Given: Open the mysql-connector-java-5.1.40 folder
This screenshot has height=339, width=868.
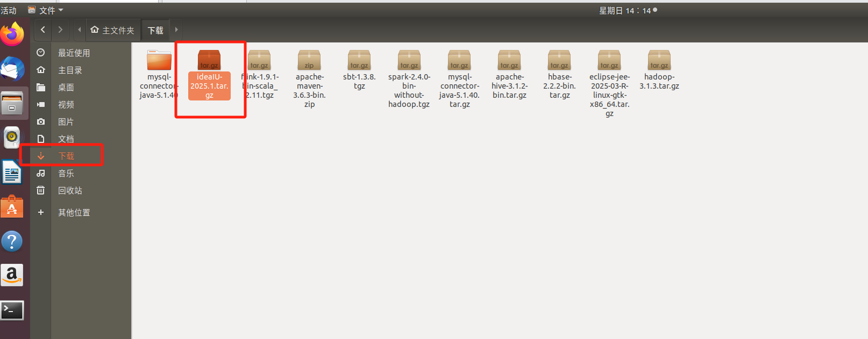Looking at the screenshot, I should 159,60.
